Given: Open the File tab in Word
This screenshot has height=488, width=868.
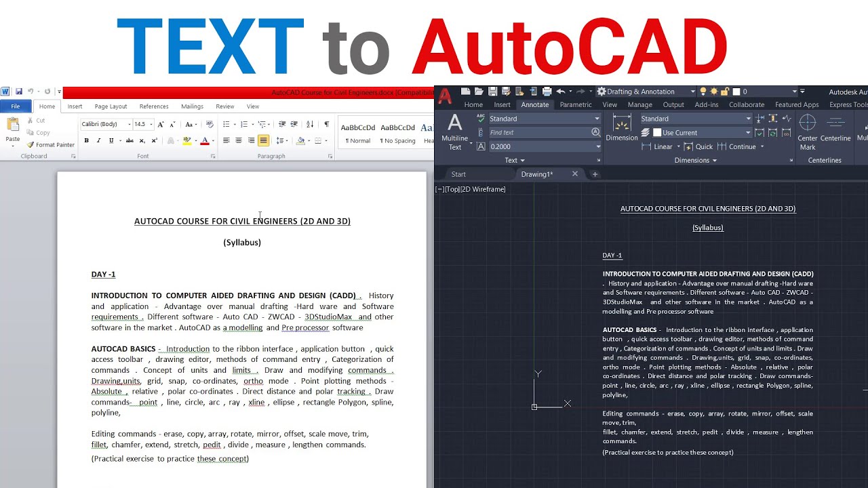Looking at the screenshot, I should click(x=15, y=106).
